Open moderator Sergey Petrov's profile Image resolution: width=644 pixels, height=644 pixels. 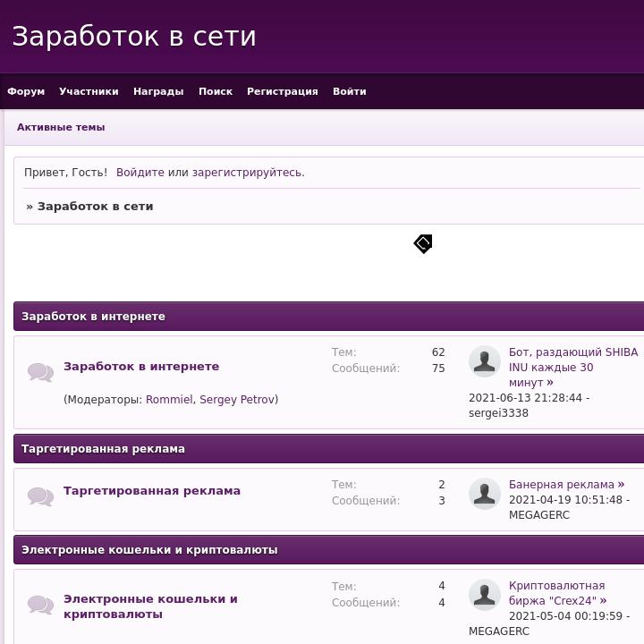click(x=237, y=399)
